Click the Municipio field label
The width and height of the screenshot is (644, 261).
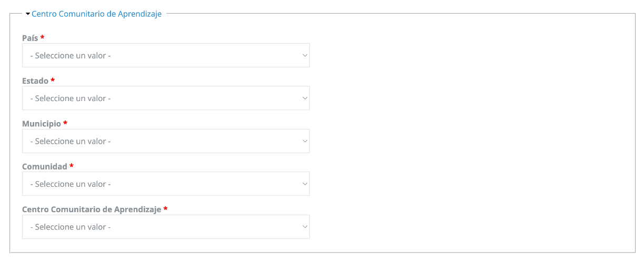[42, 124]
